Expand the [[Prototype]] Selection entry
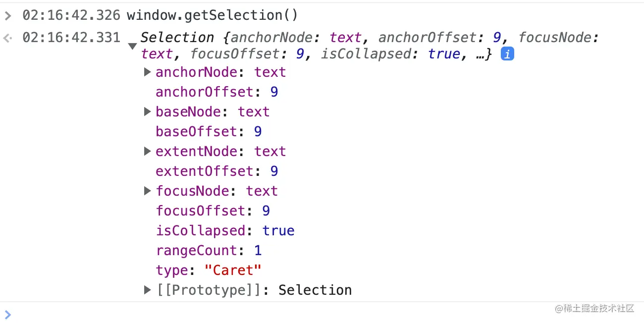The height and width of the screenshot is (323, 644). 147,290
